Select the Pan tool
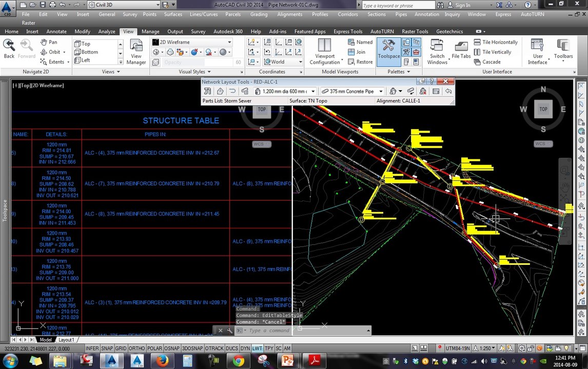The height and width of the screenshot is (369, 588). point(49,42)
